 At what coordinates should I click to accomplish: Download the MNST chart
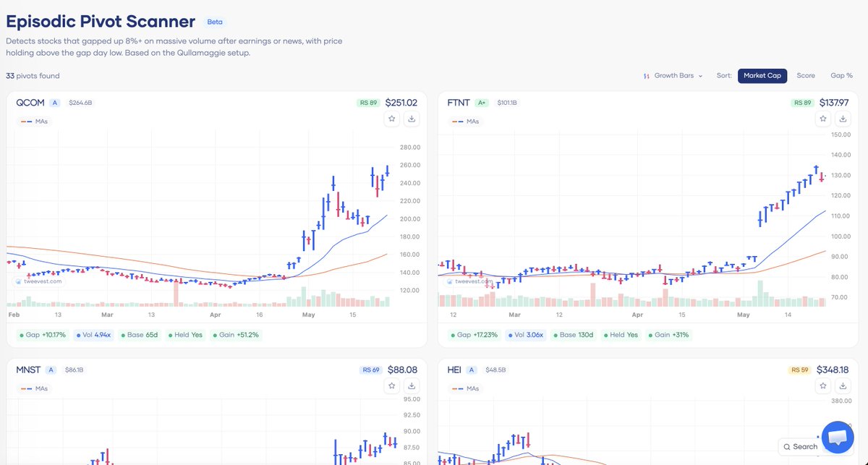click(411, 386)
